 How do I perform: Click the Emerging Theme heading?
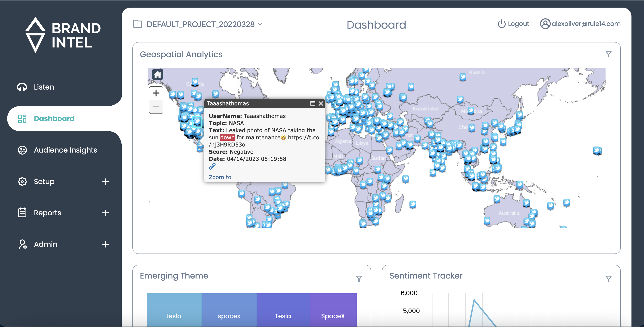(174, 276)
